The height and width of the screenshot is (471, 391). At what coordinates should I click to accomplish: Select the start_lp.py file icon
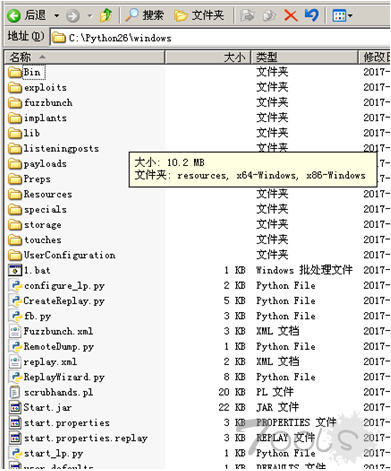tap(15, 453)
